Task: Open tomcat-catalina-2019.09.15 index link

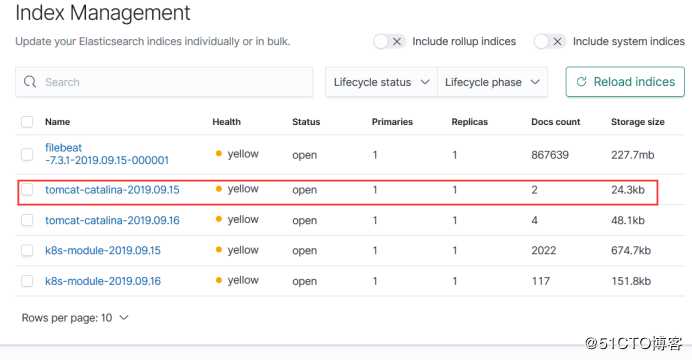Action: pyautogui.click(x=112, y=190)
